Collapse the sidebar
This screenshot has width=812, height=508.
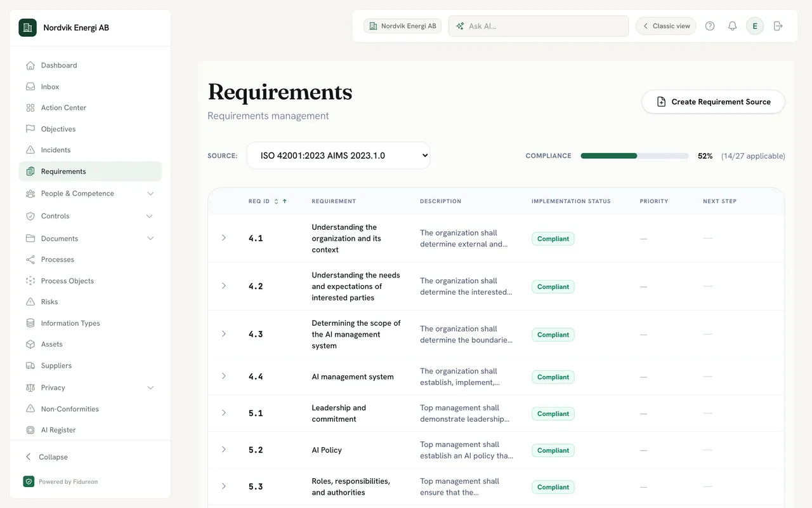[47, 457]
